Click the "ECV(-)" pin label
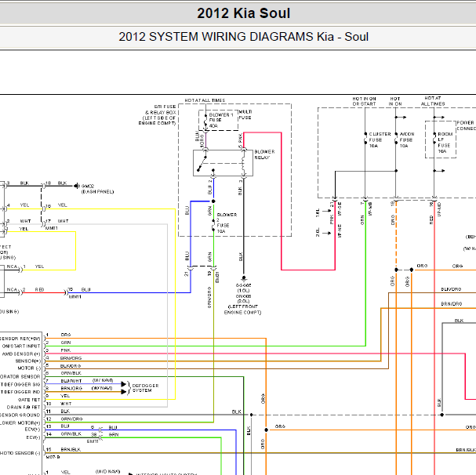This screenshot has height=475, width=476. coord(33,437)
